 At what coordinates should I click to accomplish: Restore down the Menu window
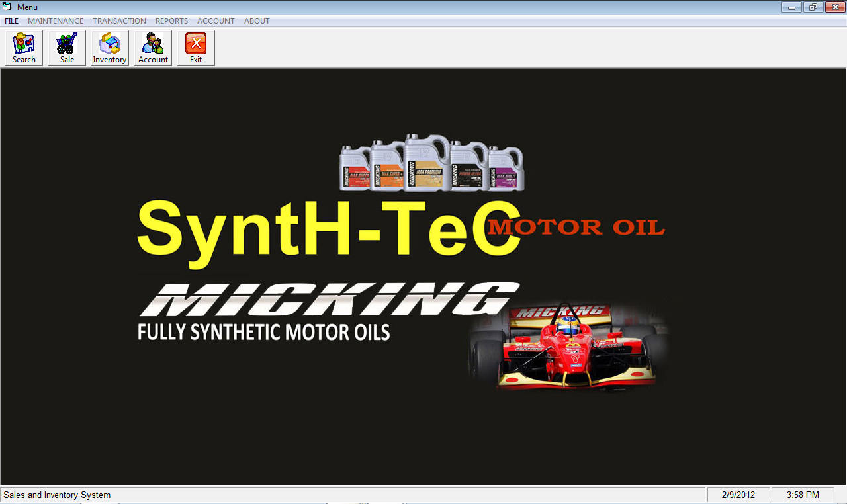pyautogui.click(x=813, y=7)
